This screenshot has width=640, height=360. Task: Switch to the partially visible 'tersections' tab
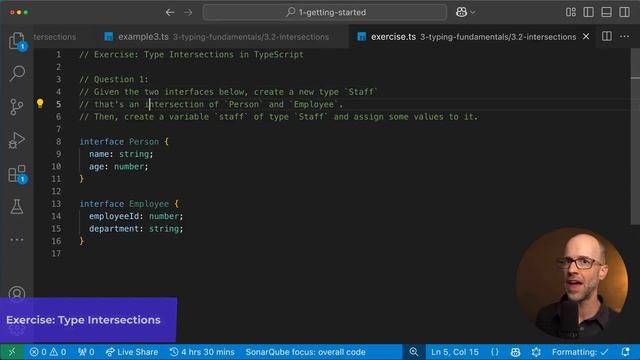point(55,37)
